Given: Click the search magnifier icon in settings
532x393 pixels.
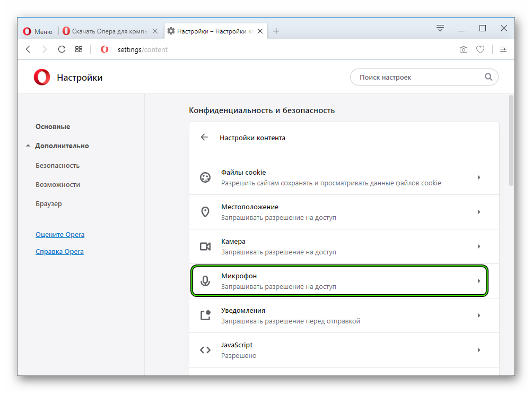Looking at the screenshot, I should (x=488, y=77).
